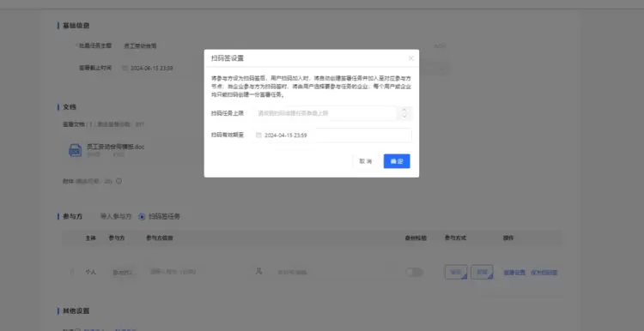Click the 批量任务主题 text field

[x=283, y=46]
